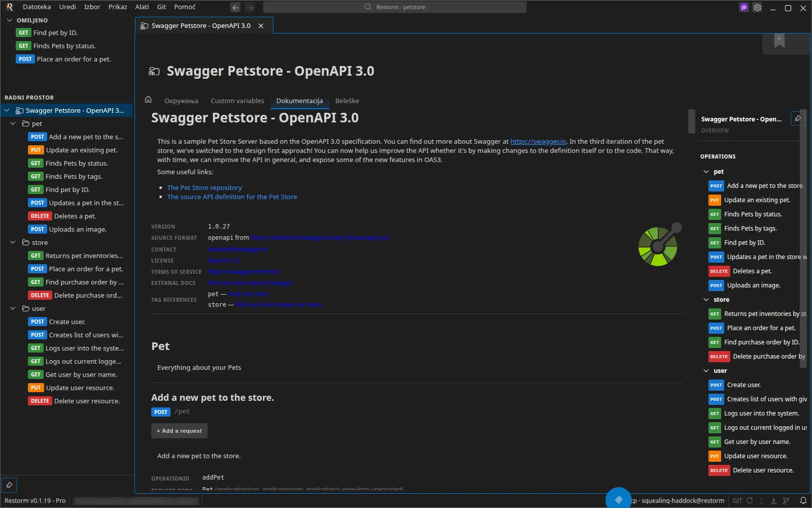Image resolution: width=812 pixels, height=508 pixels.
Task: Open notifications with the bell icon
Action: 803,500
